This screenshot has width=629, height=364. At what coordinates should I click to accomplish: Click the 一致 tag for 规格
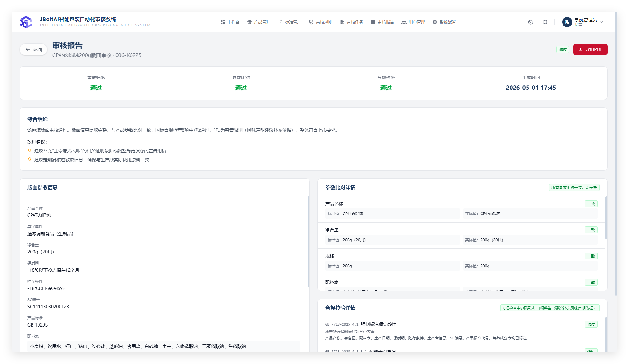(x=591, y=256)
